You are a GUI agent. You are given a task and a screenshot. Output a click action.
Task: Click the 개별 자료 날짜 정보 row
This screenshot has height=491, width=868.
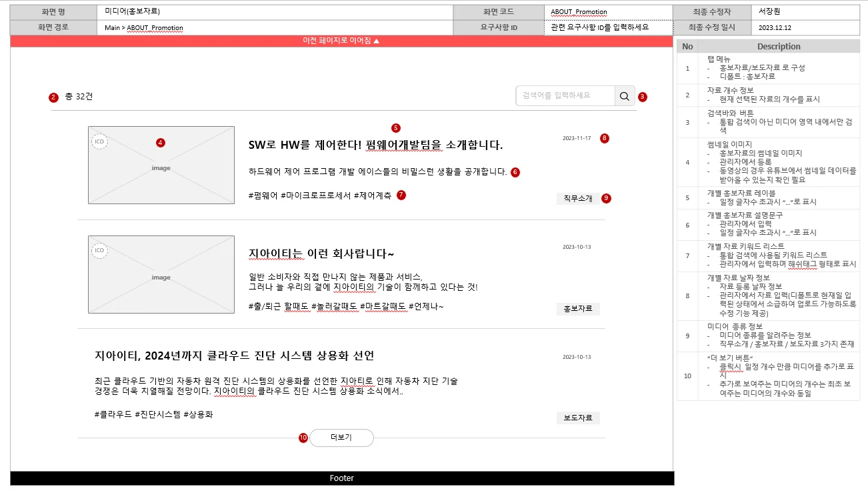[x=768, y=296]
